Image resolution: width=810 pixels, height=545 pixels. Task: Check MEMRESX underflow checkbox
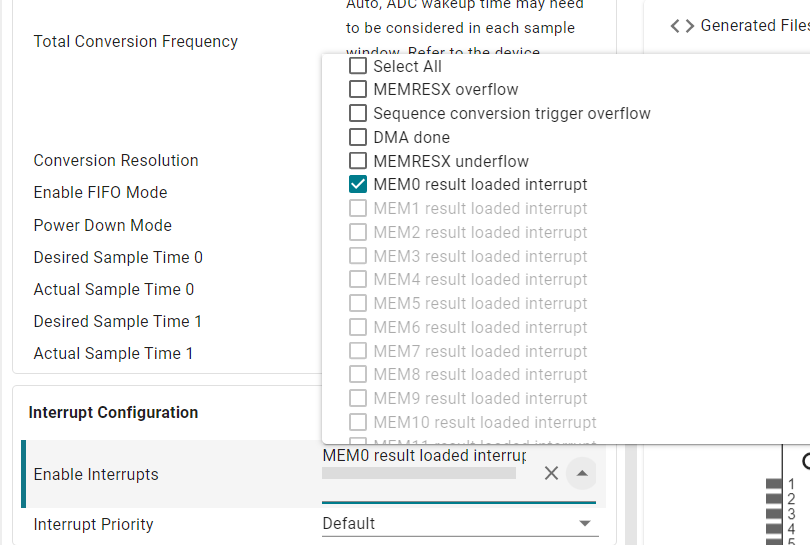point(358,161)
